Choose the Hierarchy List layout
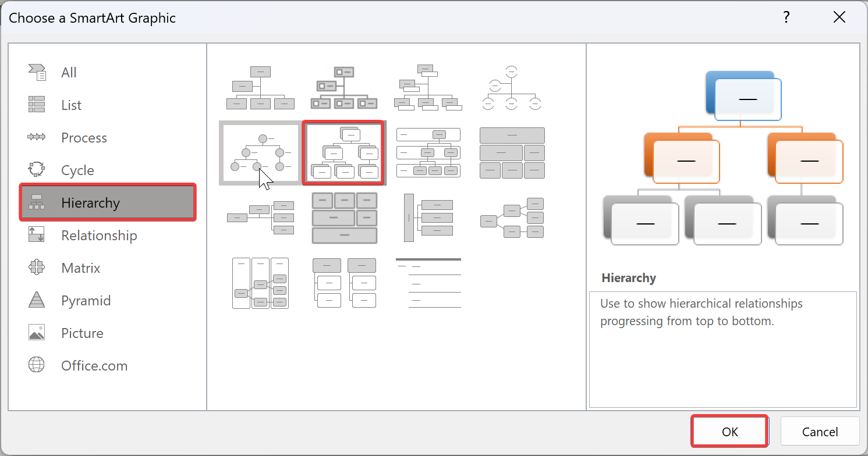Viewport: 868px width, 456px height. 344,283
